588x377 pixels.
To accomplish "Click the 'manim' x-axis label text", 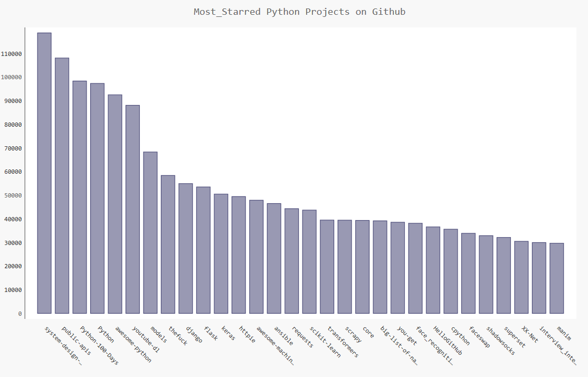I will (x=564, y=334).
